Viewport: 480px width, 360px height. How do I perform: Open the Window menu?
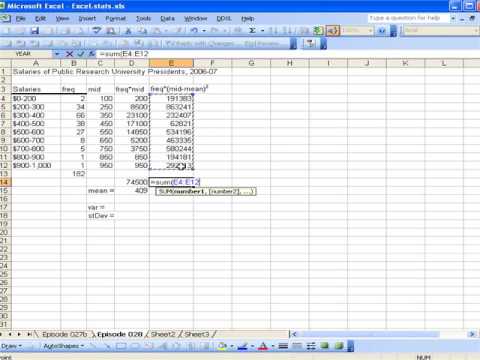(x=196, y=19)
